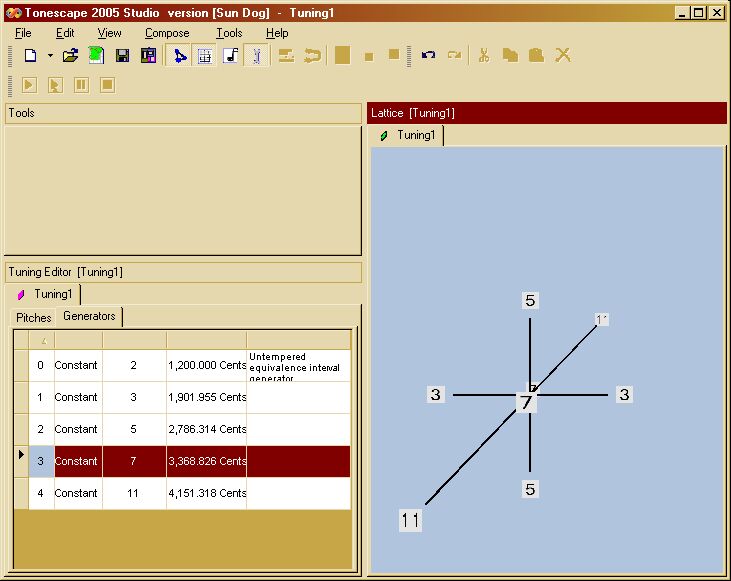Select generator row 0 index cell
731x581 pixels.
[41, 365]
